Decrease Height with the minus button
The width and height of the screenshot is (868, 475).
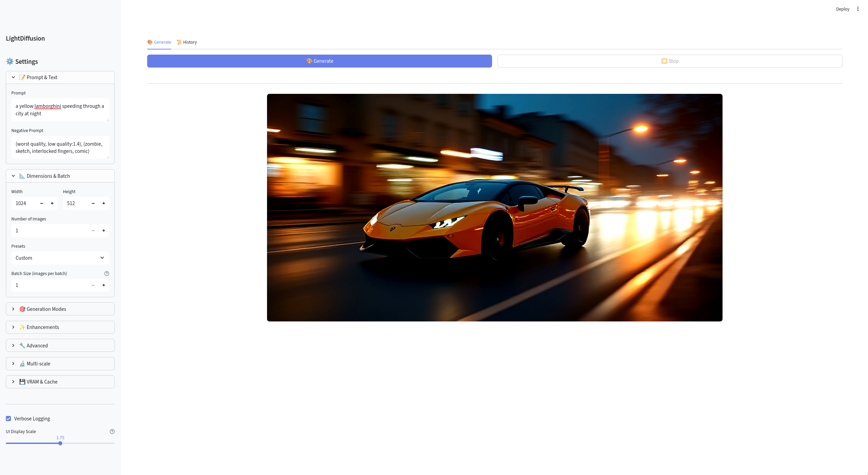point(93,203)
